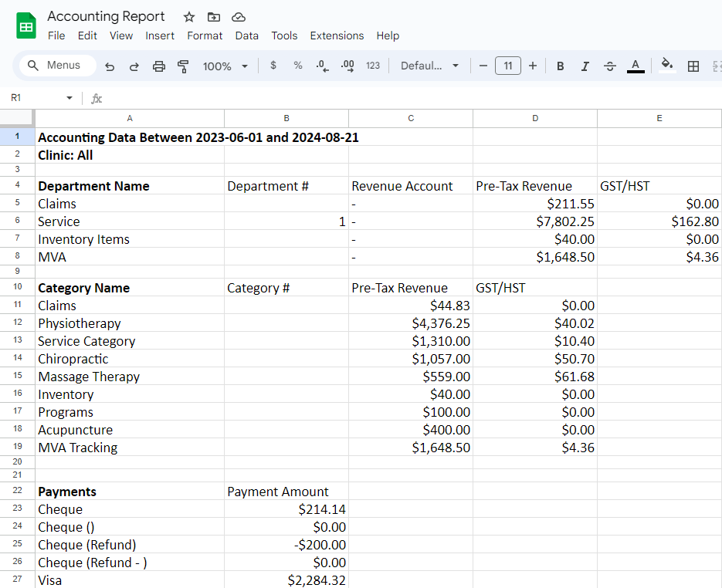This screenshot has width=722, height=588.
Task: Open the Google Sheets home icon
Action: click(x=26, y=25)
